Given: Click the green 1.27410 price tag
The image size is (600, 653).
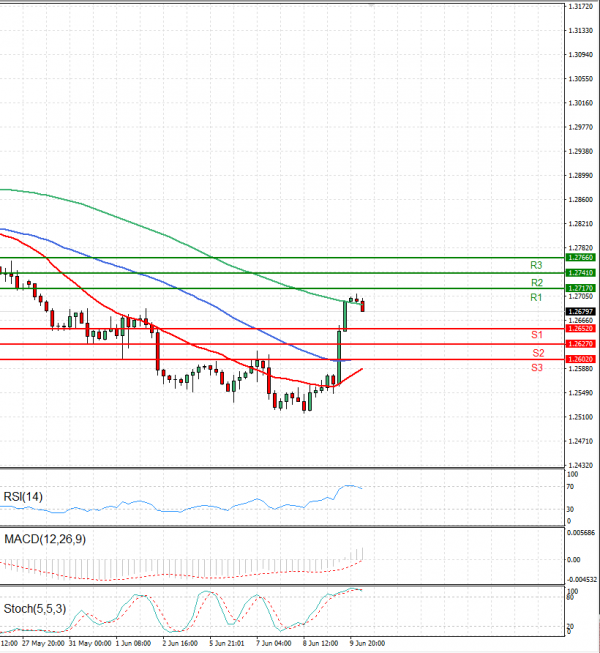Looking at the screenshot, I should [580, 273].
